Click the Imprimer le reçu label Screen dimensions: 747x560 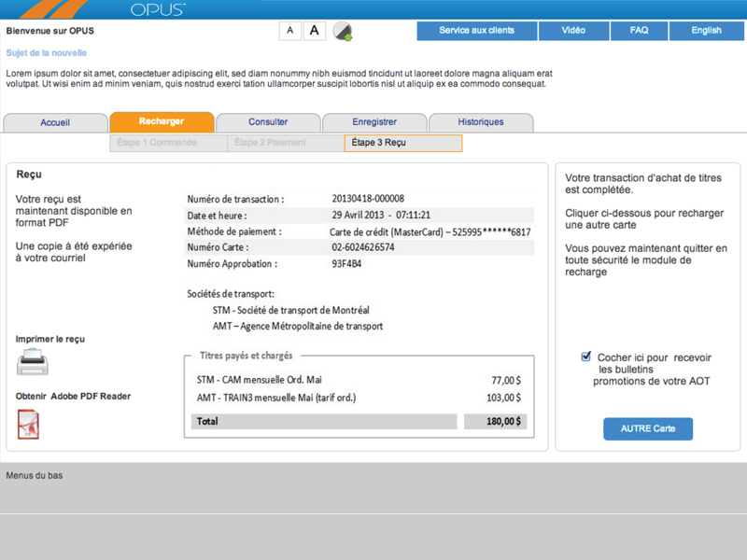[50, 339]
